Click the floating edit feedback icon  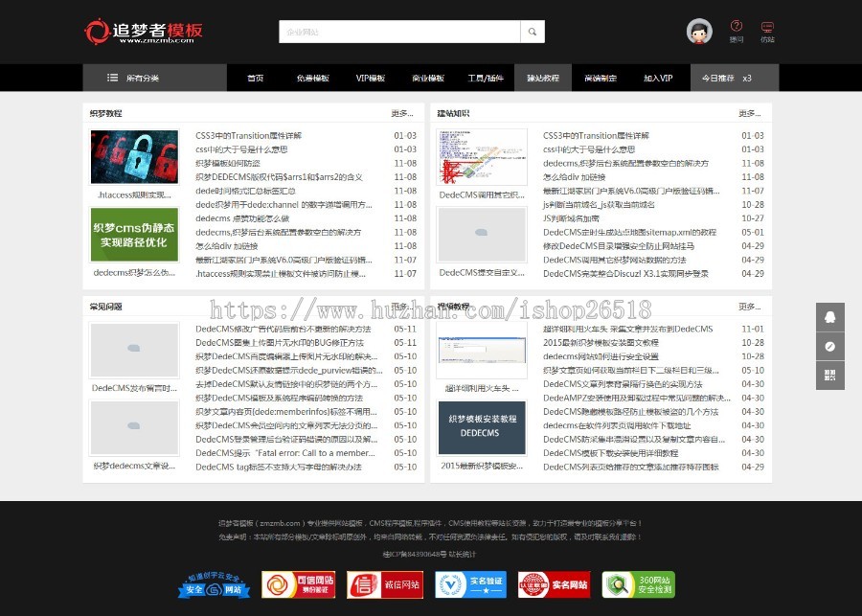(830, 346)
